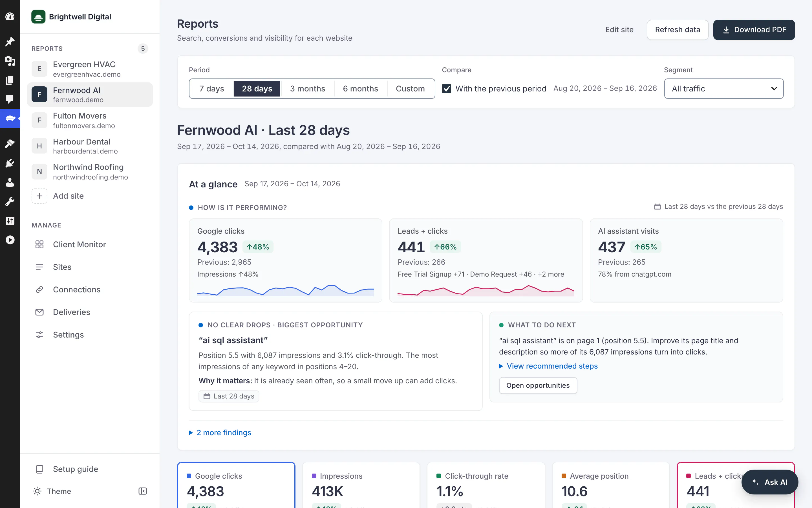Screen dimensions: 812x508
Task: Open the Harbour Dental report
Action: tap(90, 146)
